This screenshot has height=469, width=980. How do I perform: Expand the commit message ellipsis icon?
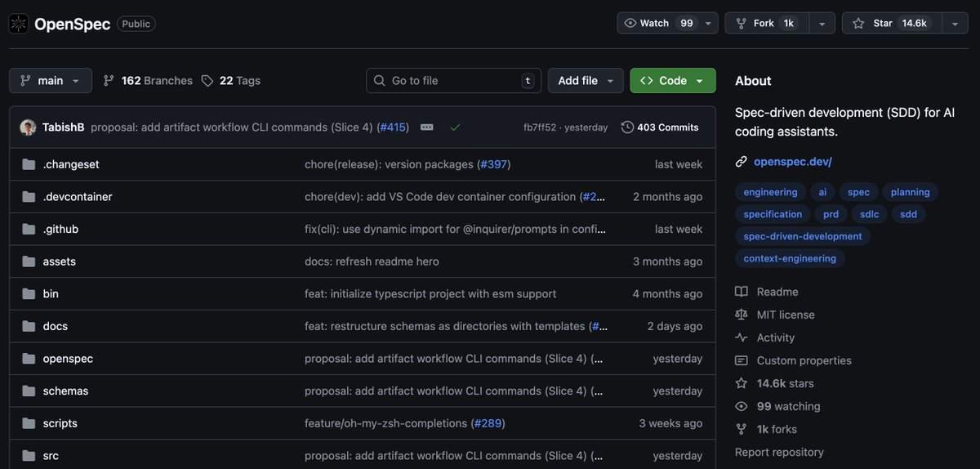coord(426,127)
